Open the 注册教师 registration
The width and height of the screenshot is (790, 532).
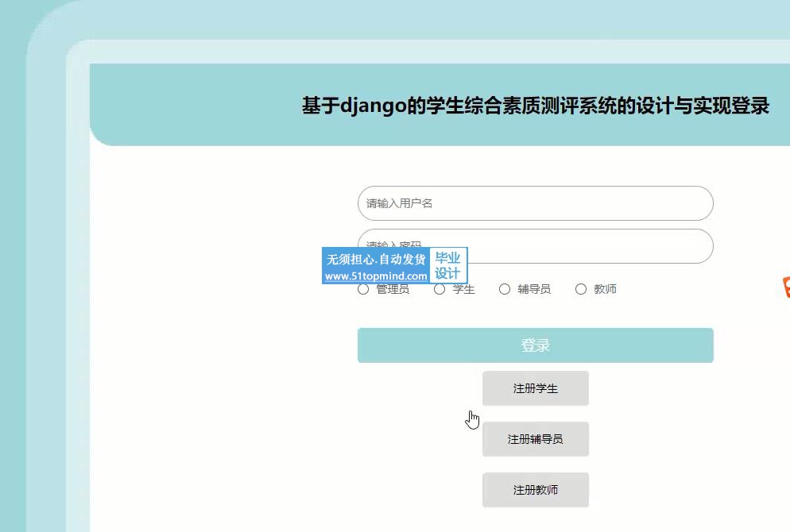click(x=535, y=490)
